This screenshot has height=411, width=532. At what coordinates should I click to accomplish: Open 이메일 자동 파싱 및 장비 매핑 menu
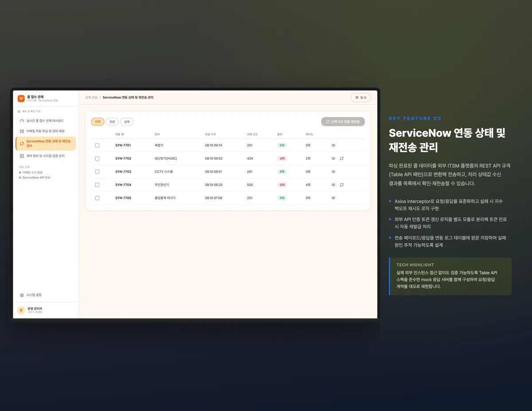click(46, 131)
